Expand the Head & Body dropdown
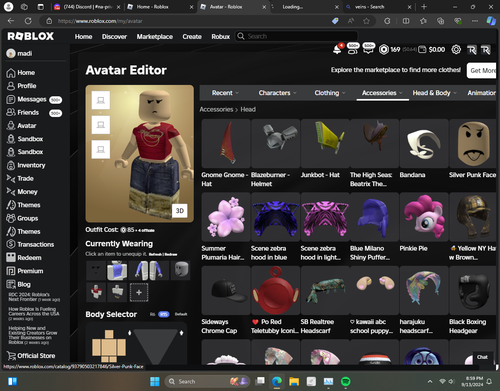The height and width of the screenshot is (391, 500). pyautogui.click(x=435, y=93)
